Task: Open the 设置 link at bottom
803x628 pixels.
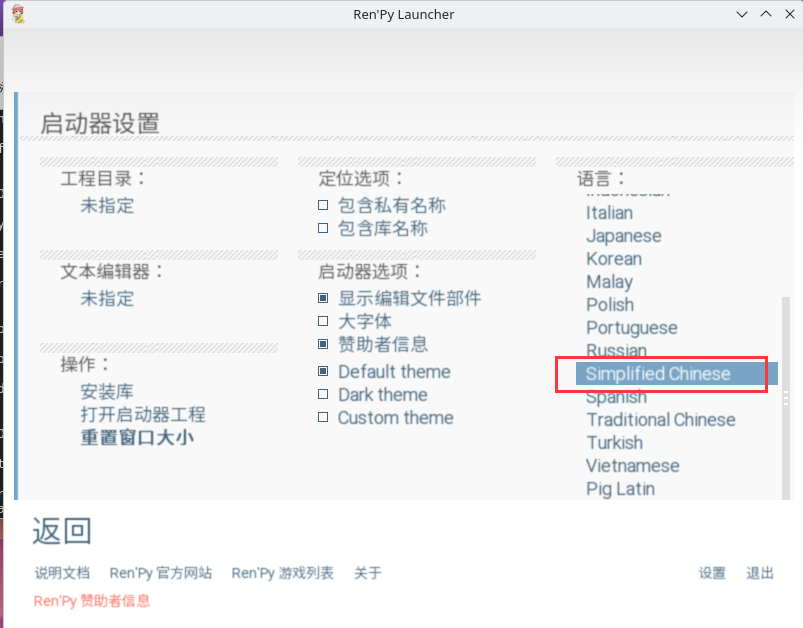Action: (x=712, y=573)
